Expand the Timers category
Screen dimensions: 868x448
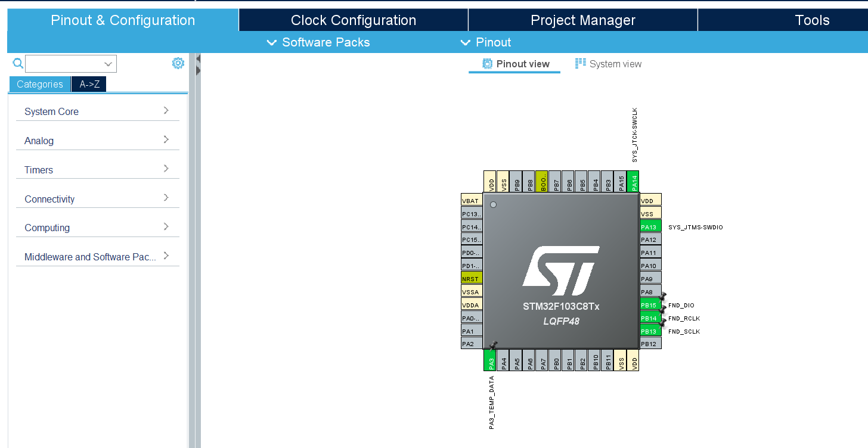pos(98,170)
